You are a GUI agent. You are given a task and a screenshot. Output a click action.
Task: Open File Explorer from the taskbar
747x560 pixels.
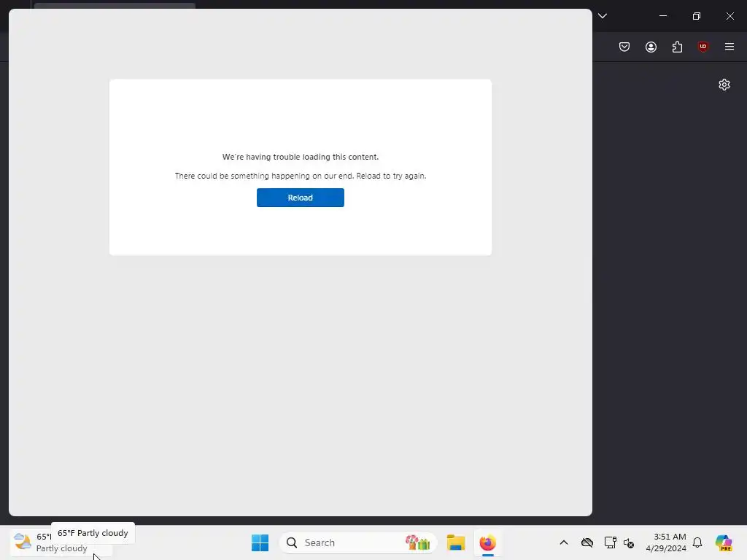tap(455, 542)
